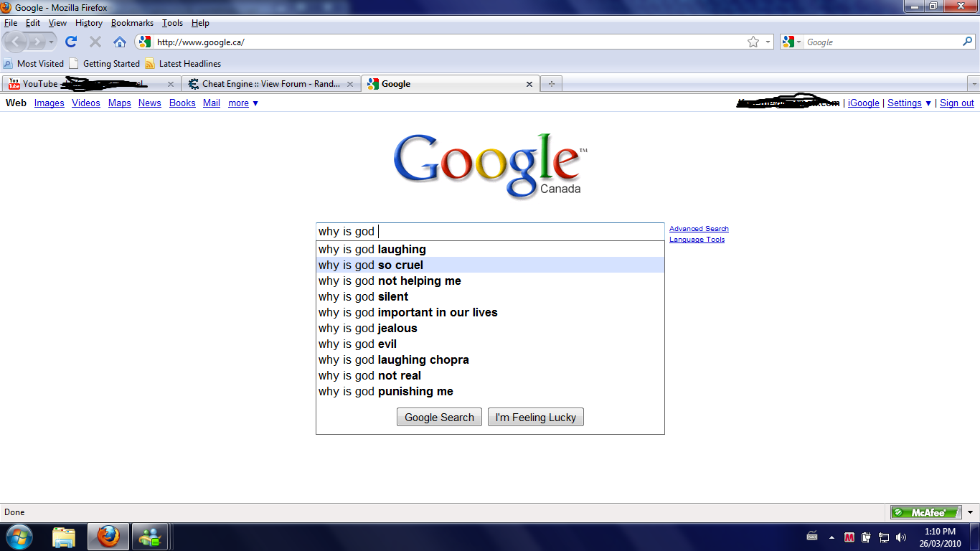Image resolution: width=980 pixels, height=551 pixels.
Task: Open a new tab with the plus button
Action: coord(551,84)
